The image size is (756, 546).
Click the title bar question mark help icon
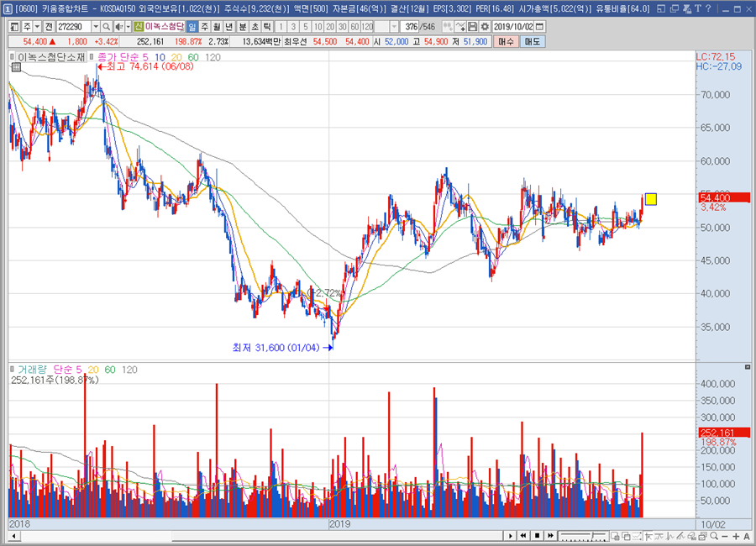point(708,8)
